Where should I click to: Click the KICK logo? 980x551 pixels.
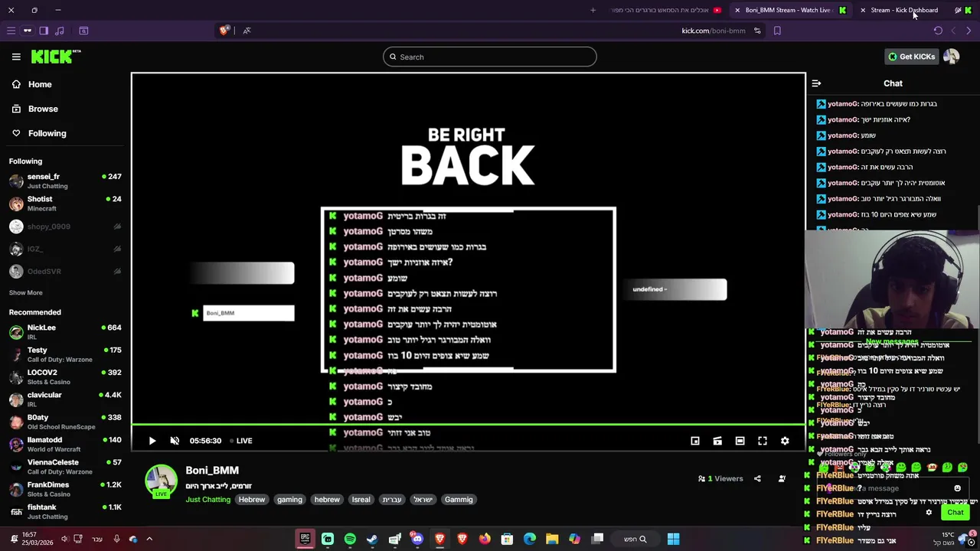point(56,57)
